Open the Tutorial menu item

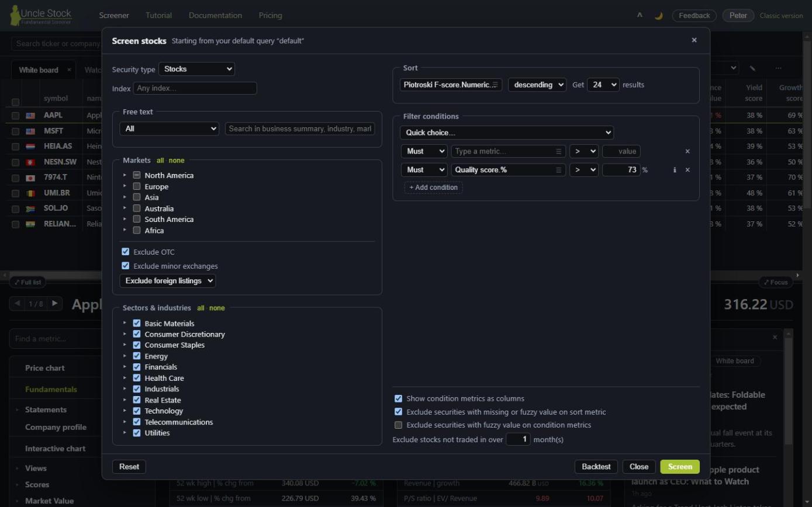click(159, 16)
